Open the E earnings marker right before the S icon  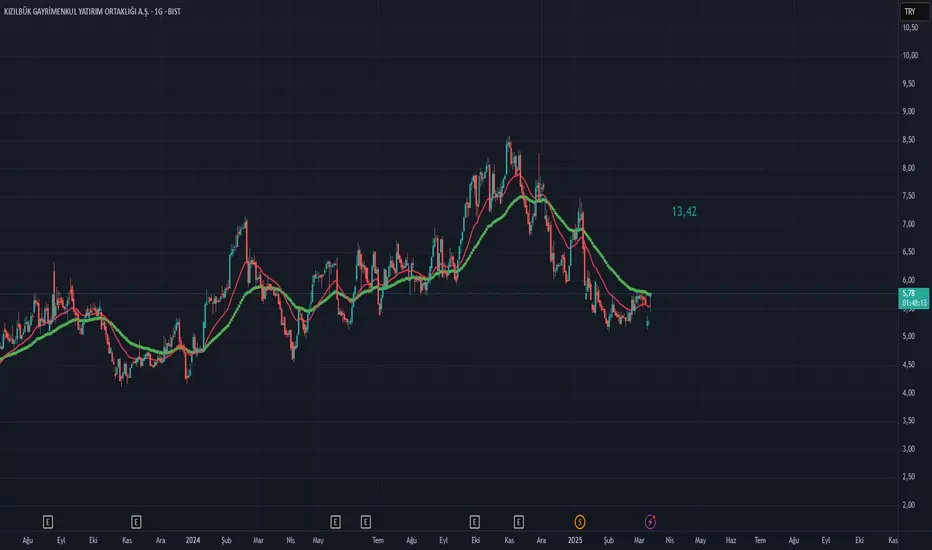[519, 522]
